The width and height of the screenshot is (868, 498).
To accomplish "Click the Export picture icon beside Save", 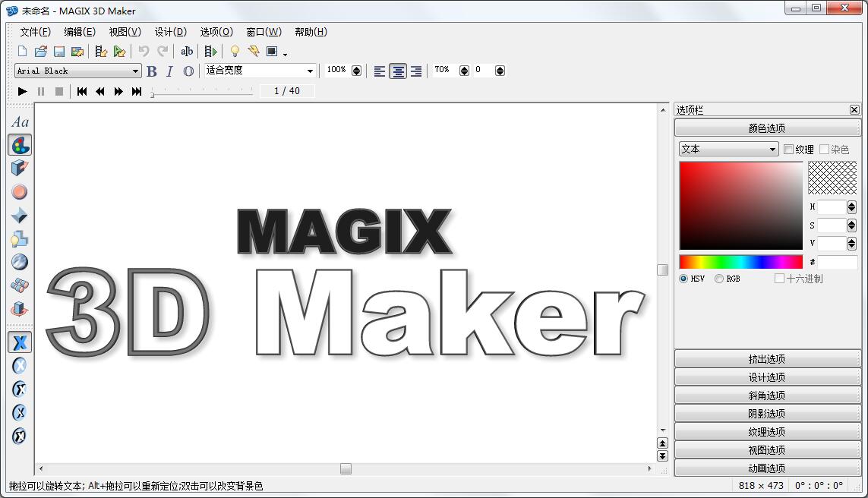I will (x=77, y=52).
